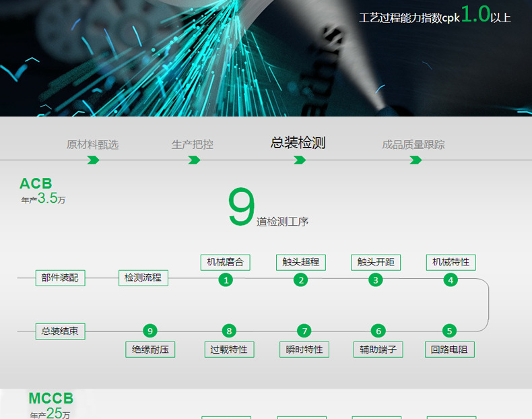Click green arrow under 成品质量跟踪
Screen dimensions: 532x419
[x=415, y=160]
